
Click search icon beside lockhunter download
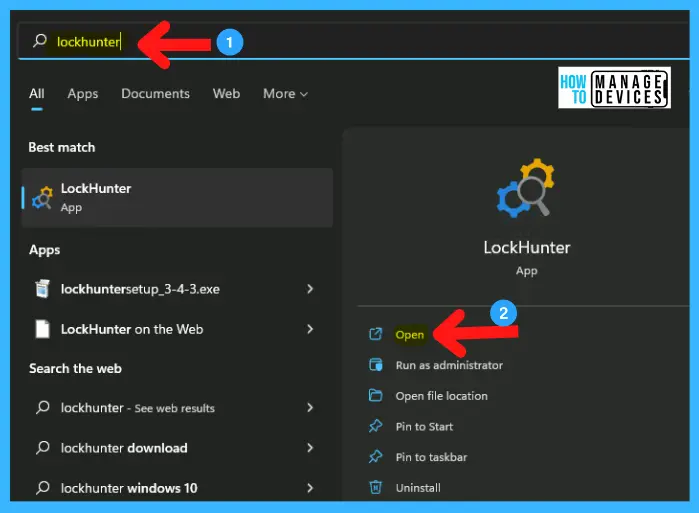pos(43,447)
